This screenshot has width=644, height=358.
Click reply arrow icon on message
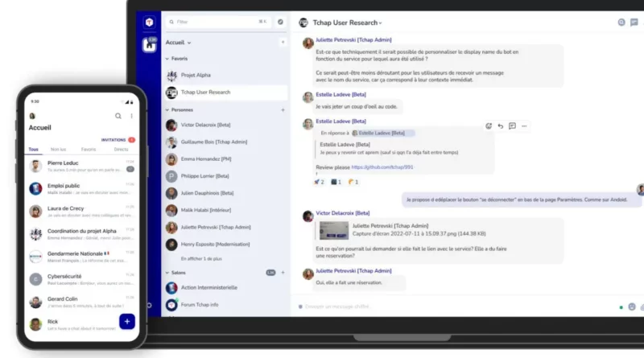(x=500, y=126)
